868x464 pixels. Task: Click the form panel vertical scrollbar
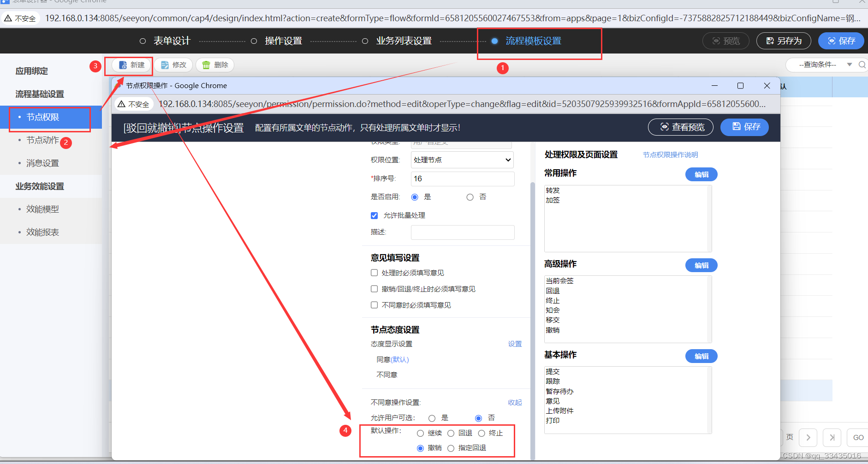click(533, 321)
